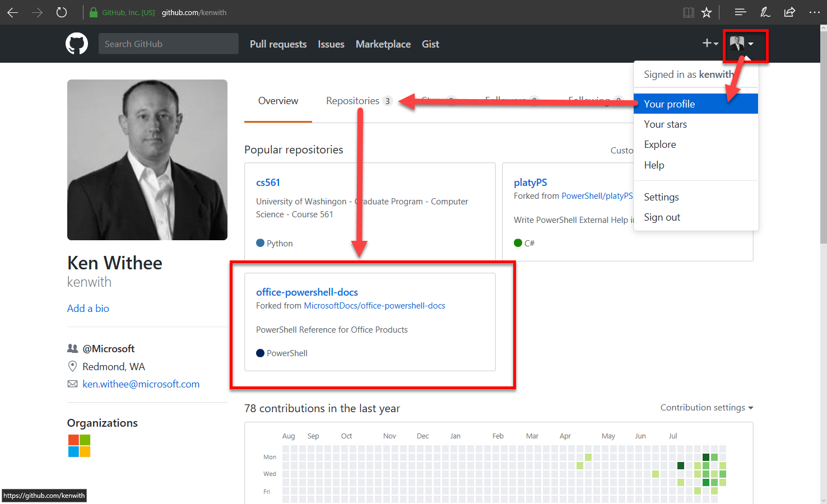Follow MicrosoftDocs/office-powershell-docs fork source link

point(374,306)
